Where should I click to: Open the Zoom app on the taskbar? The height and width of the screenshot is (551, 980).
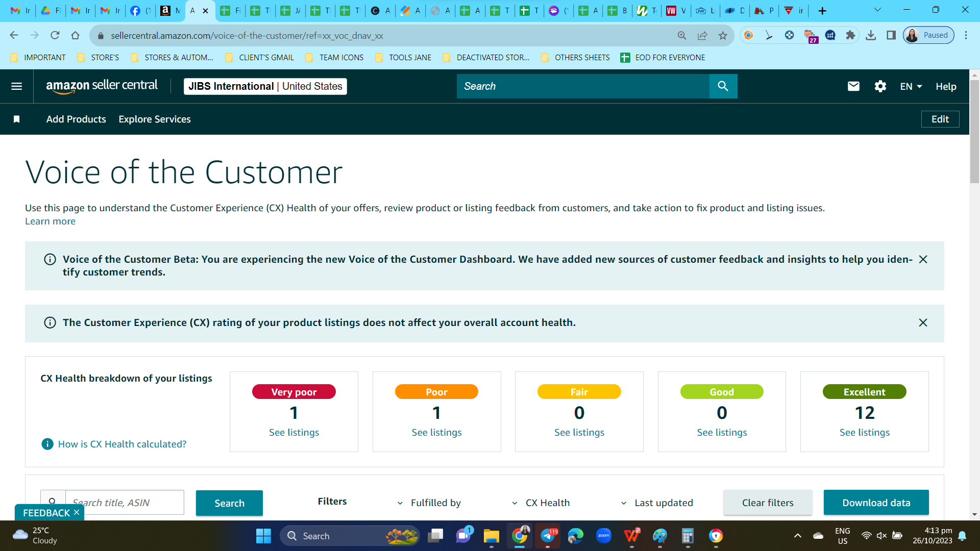tap(604, 536)
